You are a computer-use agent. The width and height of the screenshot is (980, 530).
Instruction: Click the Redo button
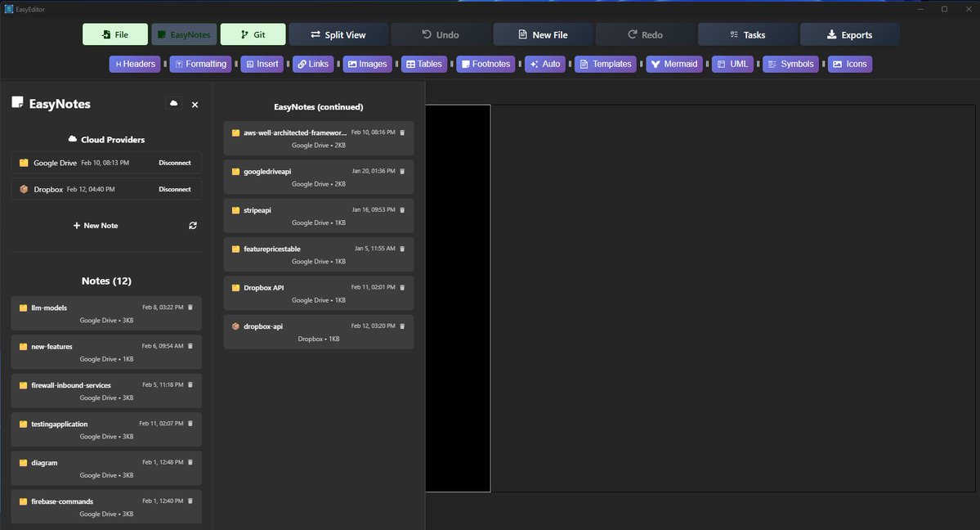tap(645, 34)
